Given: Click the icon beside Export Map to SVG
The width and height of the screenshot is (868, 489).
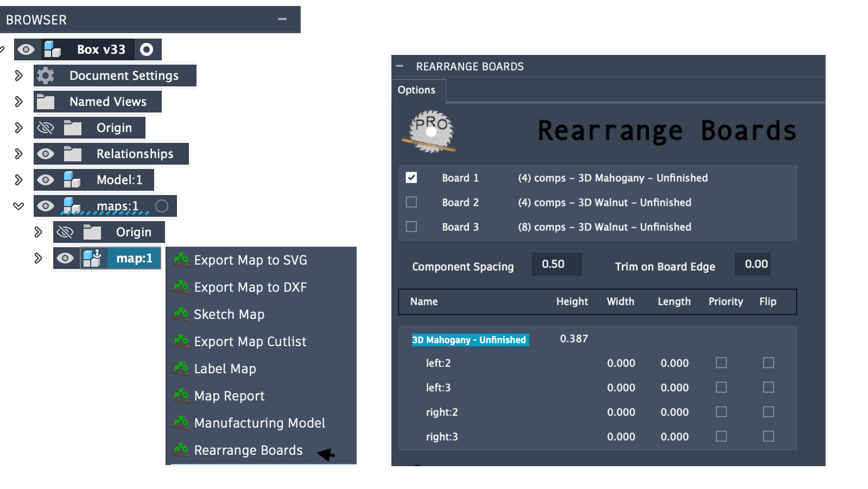Looking at the screenshot, I should [x=181, y=260].
